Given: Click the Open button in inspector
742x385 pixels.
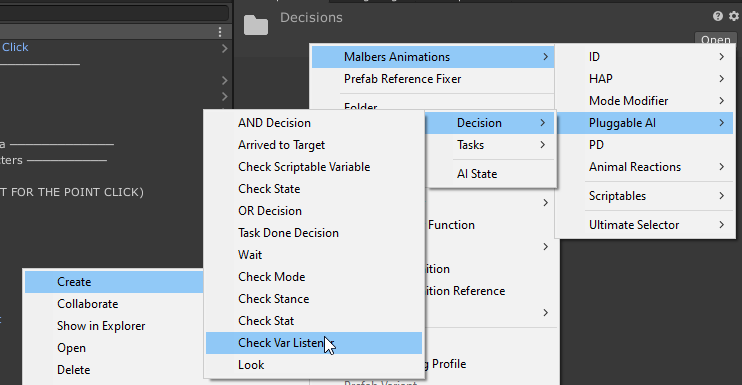Looking at the screenshot, I should pos(716,39).
